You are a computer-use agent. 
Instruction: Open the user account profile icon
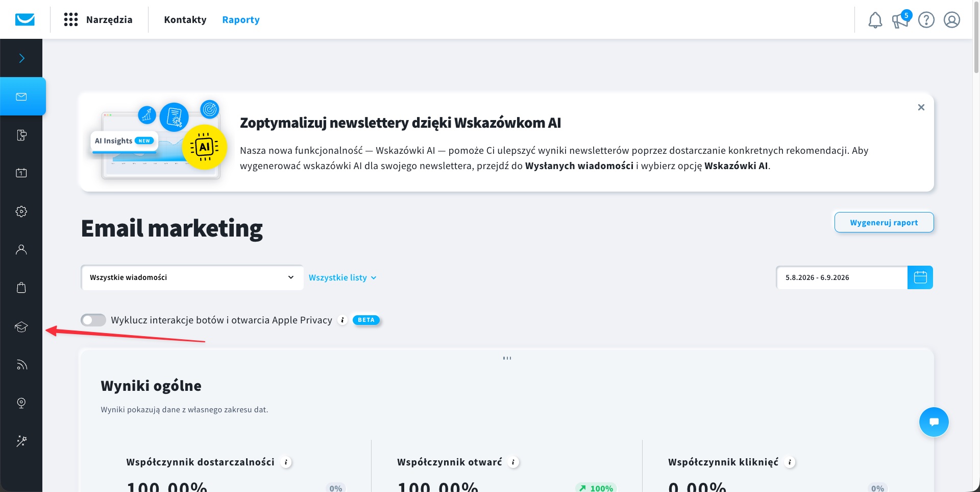tap(952, 20)
